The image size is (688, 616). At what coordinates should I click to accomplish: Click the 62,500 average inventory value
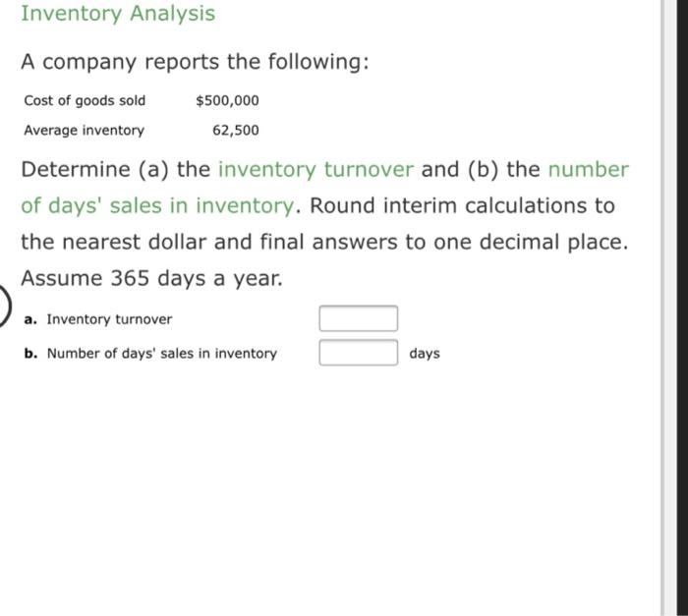coord(236,131)
